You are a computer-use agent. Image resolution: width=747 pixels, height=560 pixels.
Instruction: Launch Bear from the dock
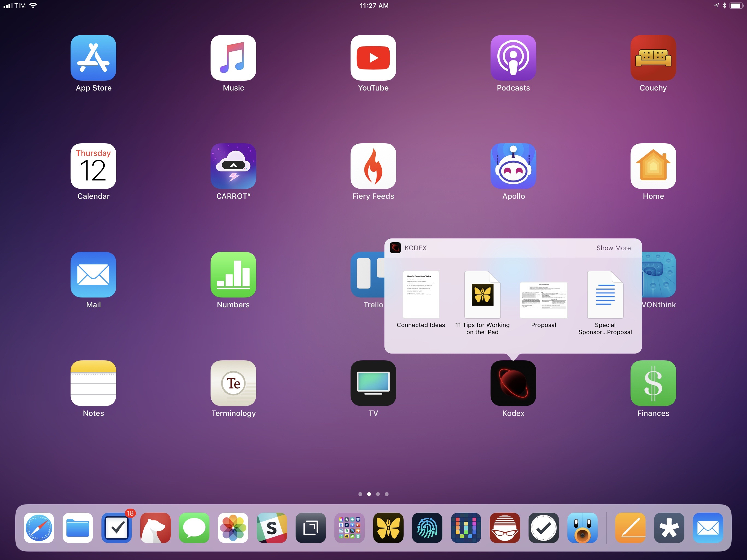pyautogui.click(x=155, y=527)
